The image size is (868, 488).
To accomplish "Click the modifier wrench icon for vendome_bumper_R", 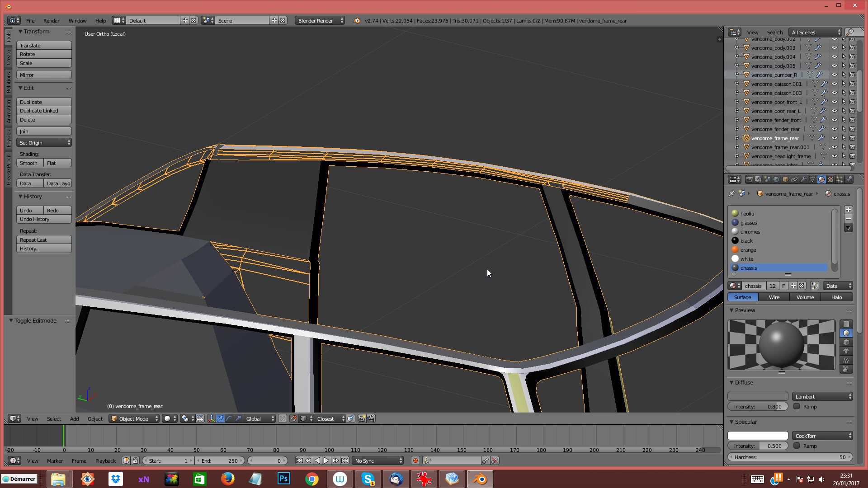I will 819,75.
